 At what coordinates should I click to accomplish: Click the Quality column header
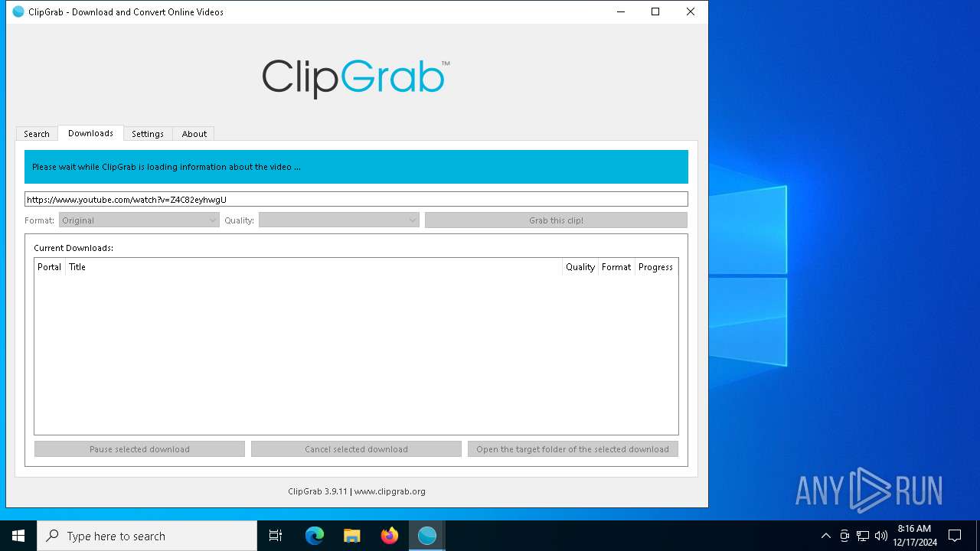point(580,267)
